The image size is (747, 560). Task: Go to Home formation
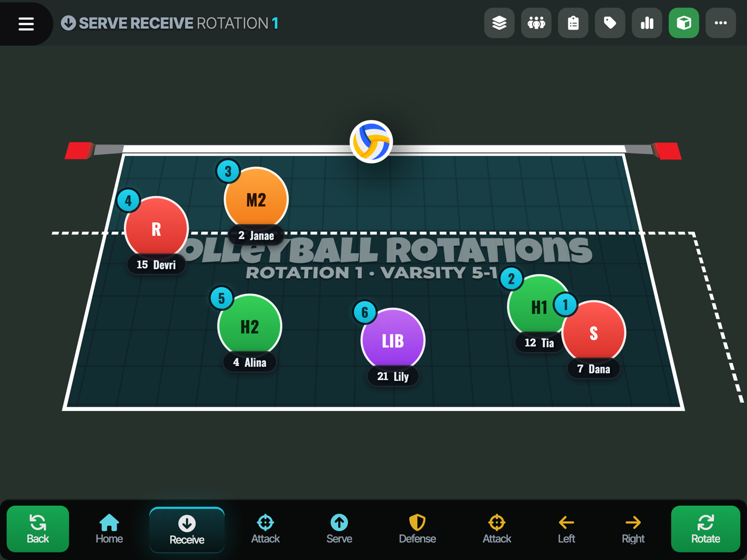click(x=109, y=529)
